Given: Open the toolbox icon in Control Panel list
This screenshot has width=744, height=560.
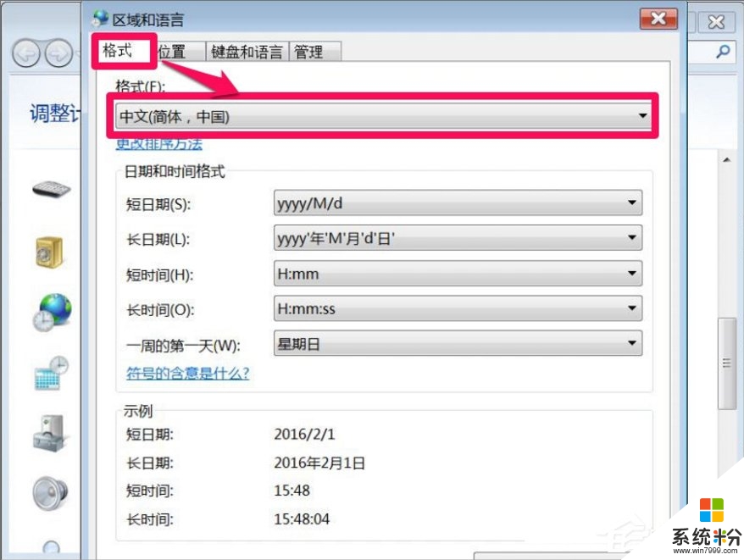Looking at the screenshot, I should click(50, 433).
